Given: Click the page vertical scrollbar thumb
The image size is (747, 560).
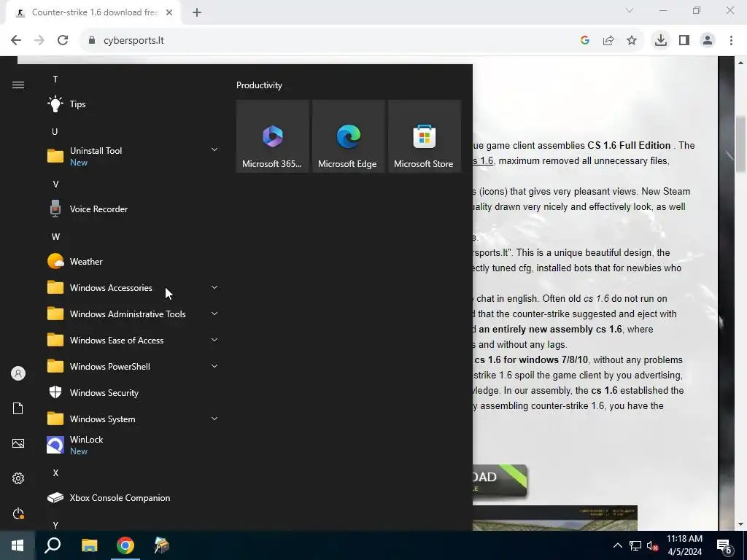Looking at the screenshot, I should pos(740,144).
